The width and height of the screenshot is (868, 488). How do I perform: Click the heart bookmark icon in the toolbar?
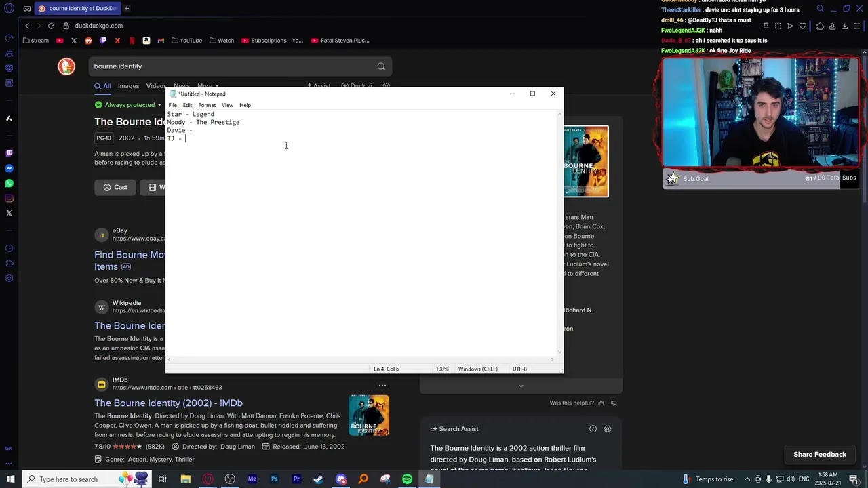pos(803,26)
